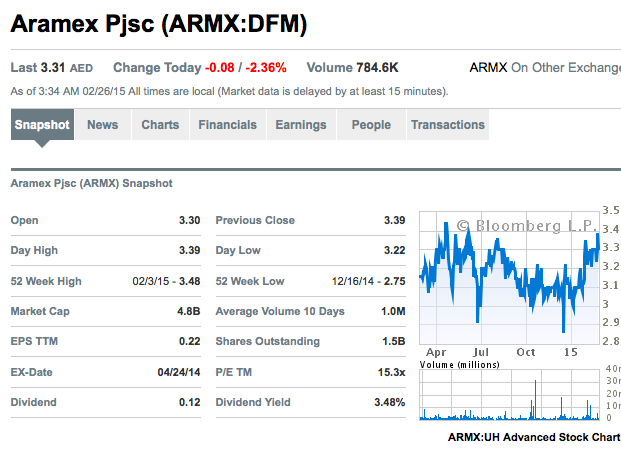621x456 pixels.
Task: Click Average Volume 10 Days value 1.0M
Action: (393, 311)
